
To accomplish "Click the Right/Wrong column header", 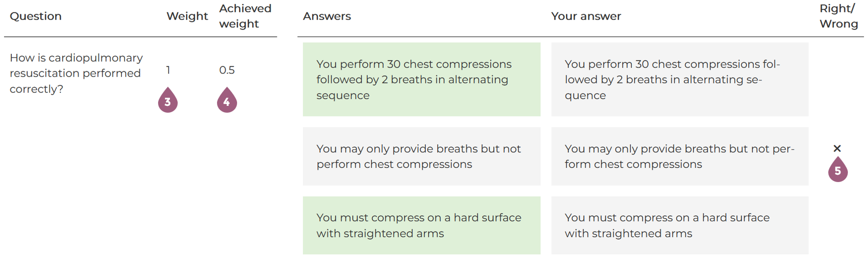I will click(838, 16).
